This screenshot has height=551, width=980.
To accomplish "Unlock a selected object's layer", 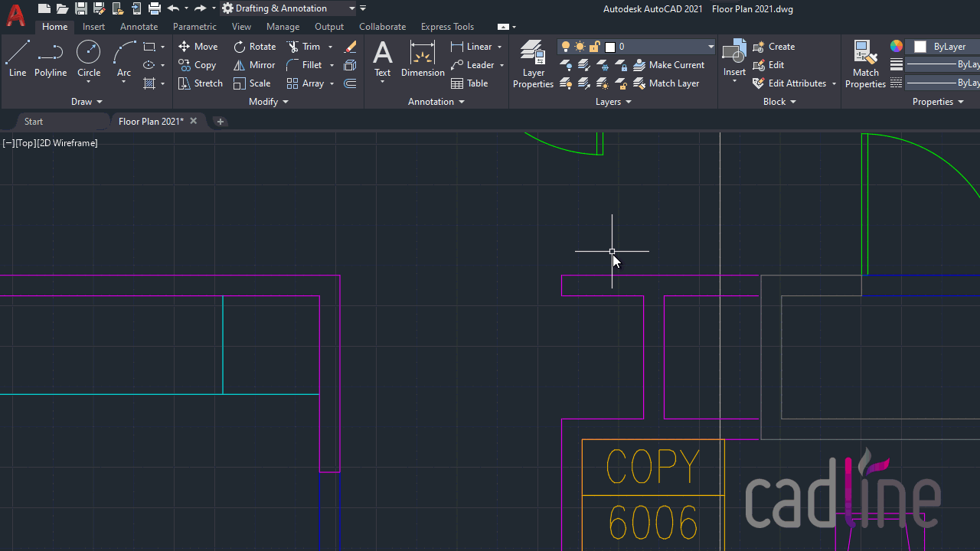I will pyautogui.click(x=621, y=83).
